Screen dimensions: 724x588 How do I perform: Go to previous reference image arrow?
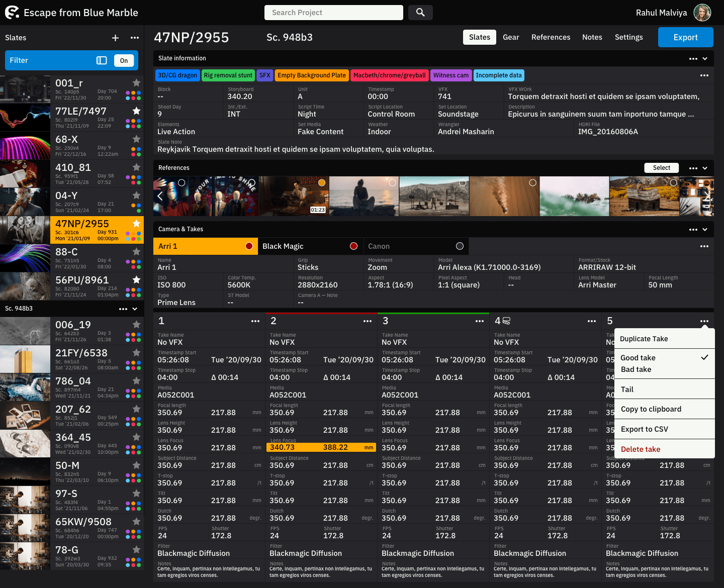[160, 196]
